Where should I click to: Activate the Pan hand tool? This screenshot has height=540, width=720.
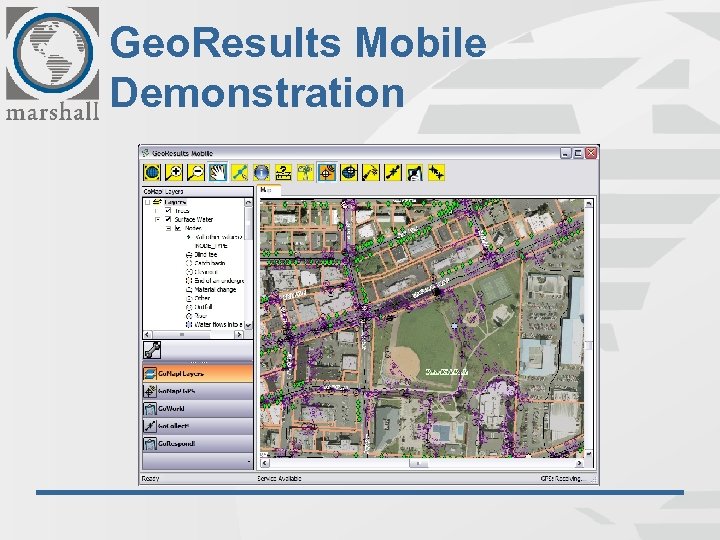pyautogui.click(x=218, y=173)
